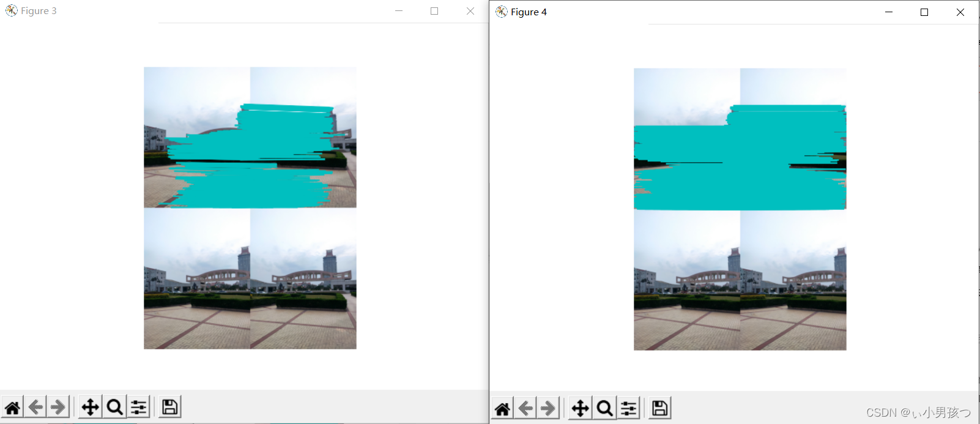Click the Figure 3 title text

point(39,11)
